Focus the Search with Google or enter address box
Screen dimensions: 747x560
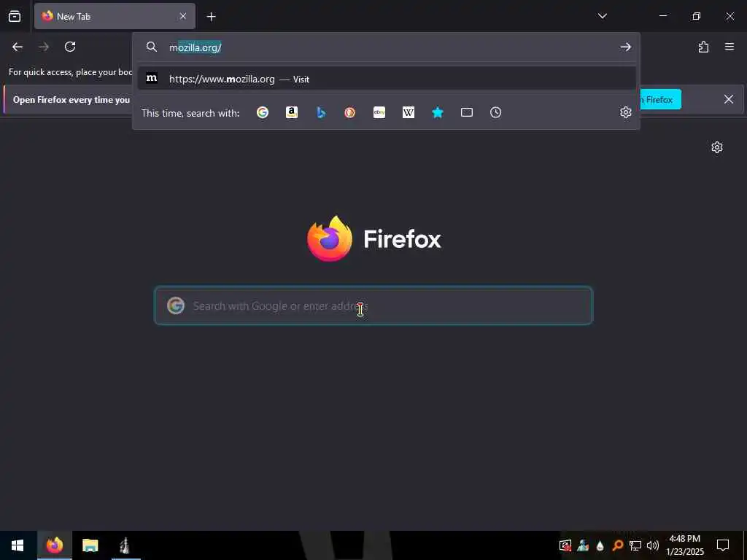click(373, 306)
